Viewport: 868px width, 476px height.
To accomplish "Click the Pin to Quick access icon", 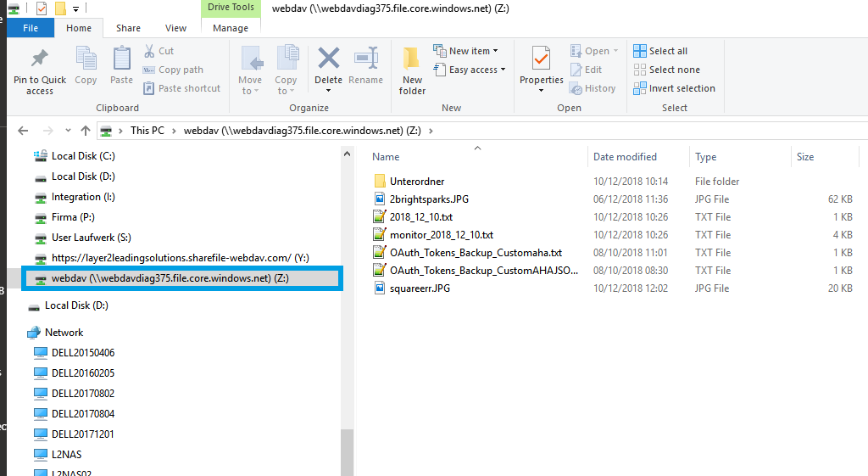I will [x=39, y=59].
